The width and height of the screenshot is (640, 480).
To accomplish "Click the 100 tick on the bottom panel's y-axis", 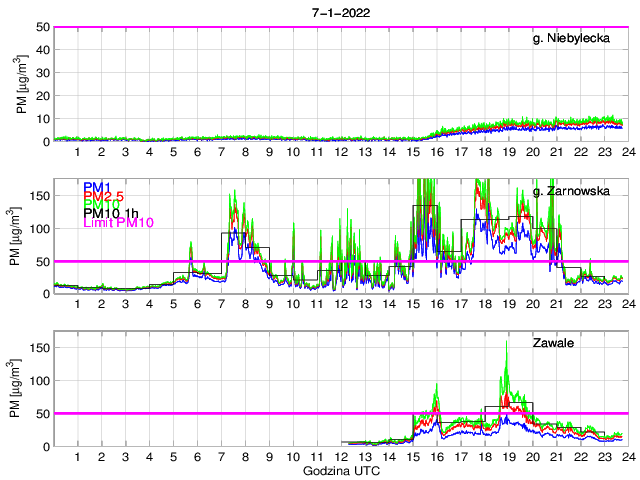I will point(40,381).
